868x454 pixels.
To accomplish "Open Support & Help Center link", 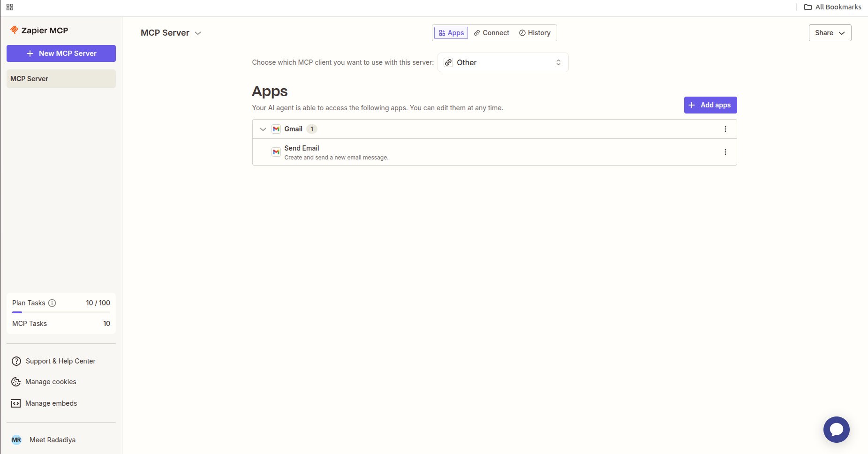I will [x=60, y=361].
